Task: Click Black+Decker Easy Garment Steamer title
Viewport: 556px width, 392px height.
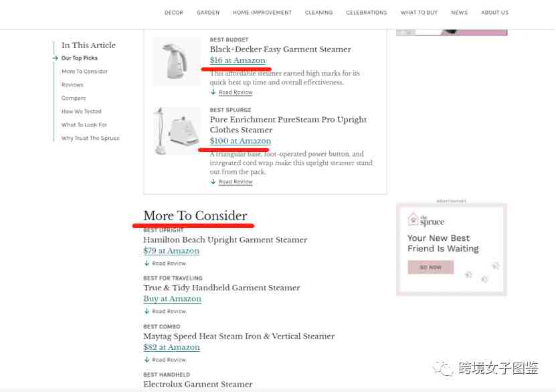Action: coord(280,50)
